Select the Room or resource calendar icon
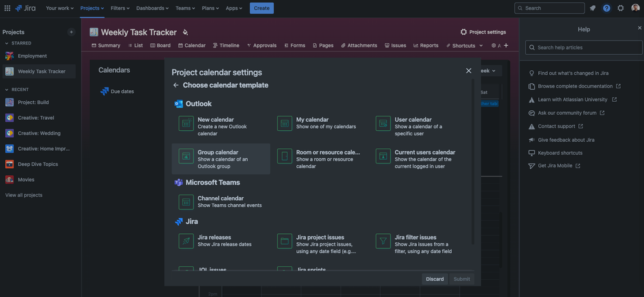Image resolution: width=644 pixels, height=297 pixels. coord(285,156)
